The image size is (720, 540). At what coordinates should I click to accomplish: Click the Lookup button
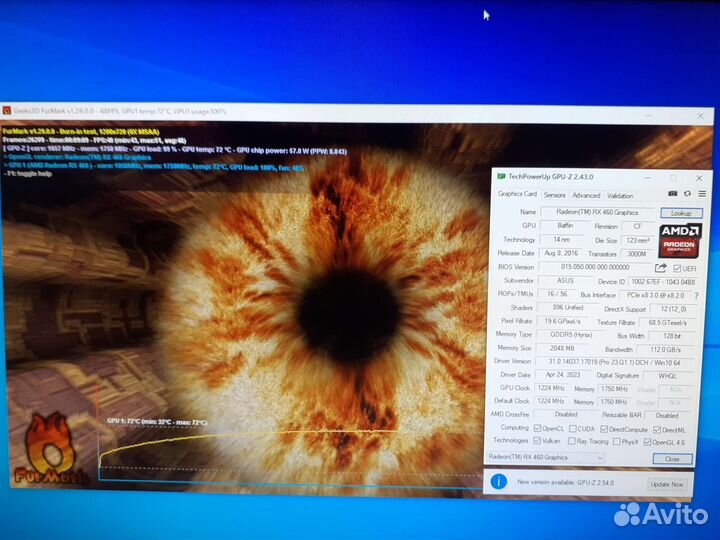681,213
